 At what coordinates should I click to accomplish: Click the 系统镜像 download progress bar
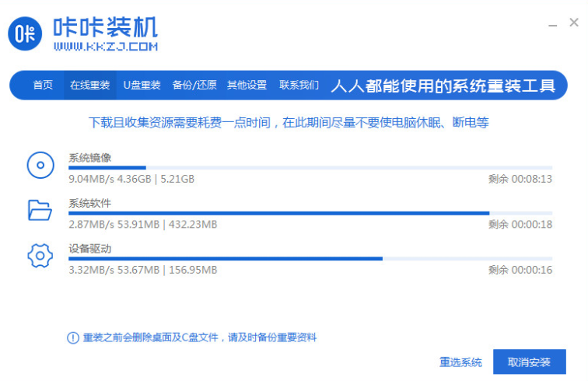310,167
